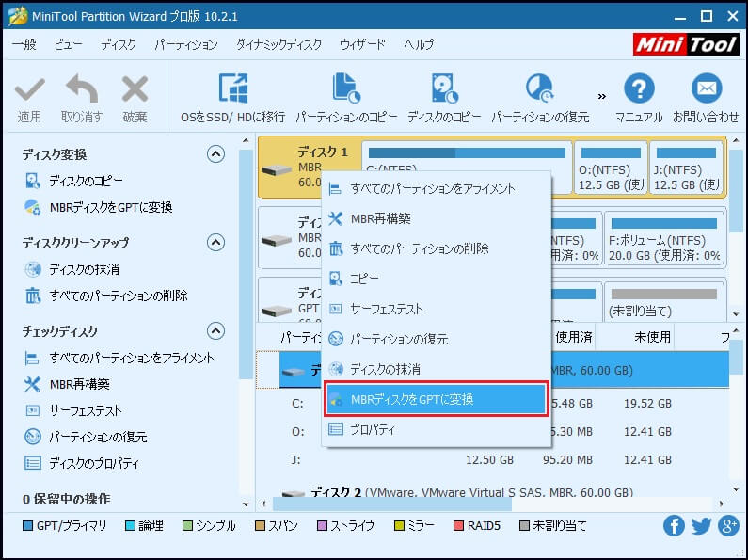Click sidebar サーフェステスト item
Image resolution: width=748 pixels, height=560 pixels.
(73, 410)
